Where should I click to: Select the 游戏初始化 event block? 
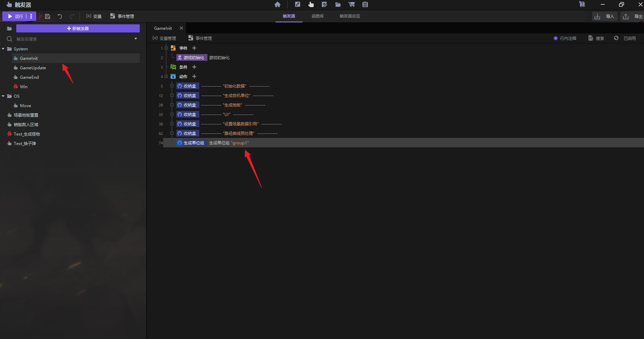tap(192, 57)
